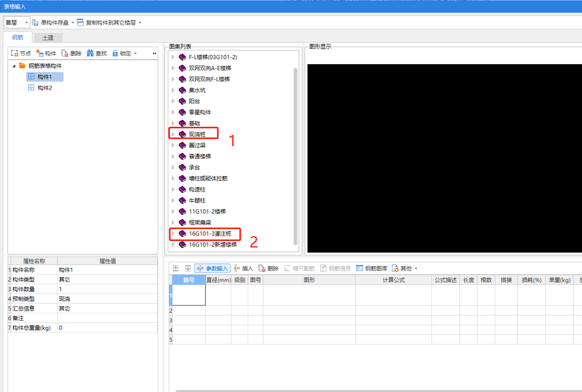Click the 其他 toolbar icon

tap(395, 269)
